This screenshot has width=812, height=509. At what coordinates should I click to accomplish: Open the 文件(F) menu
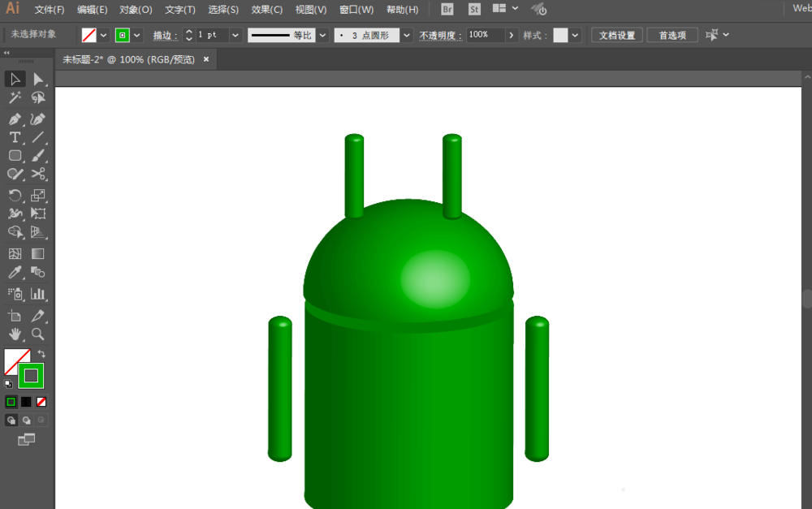click(50, 10)
